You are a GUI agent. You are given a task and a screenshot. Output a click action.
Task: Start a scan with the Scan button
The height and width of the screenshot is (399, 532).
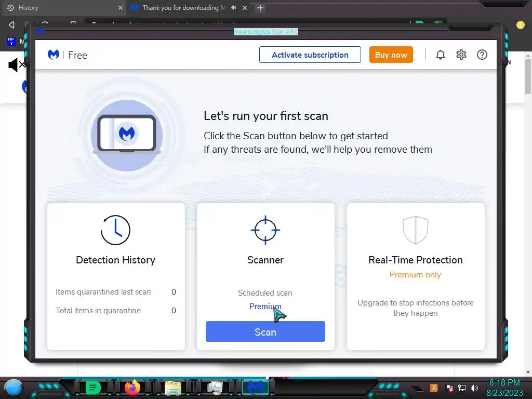click(265, 331)
